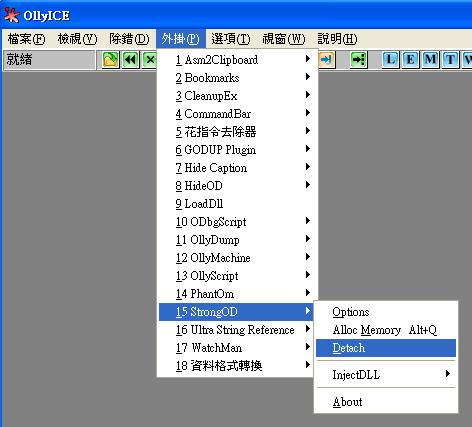Select OllyScript plugin entry
472x427 pixels.
[236, 276]
